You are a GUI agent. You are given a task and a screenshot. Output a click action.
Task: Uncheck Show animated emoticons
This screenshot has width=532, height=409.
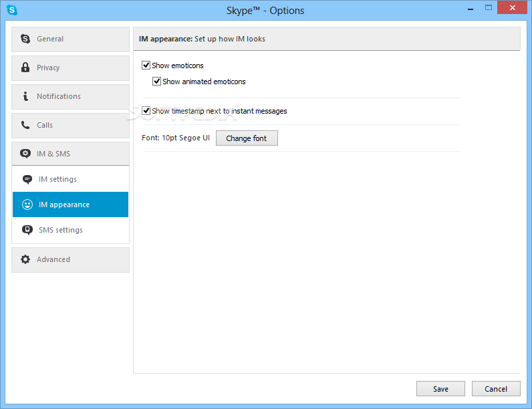[x=156, y=81]
